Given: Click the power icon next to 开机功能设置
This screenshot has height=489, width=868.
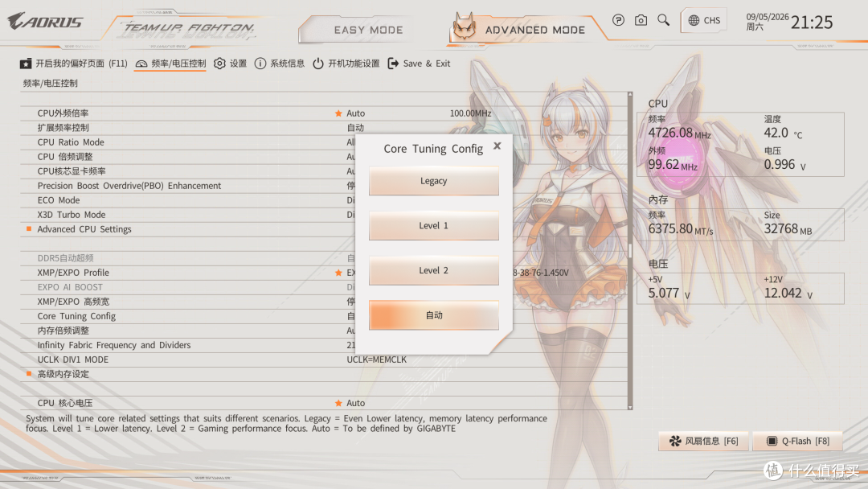Looking at the screenshot, I should (x=317, y=64).
